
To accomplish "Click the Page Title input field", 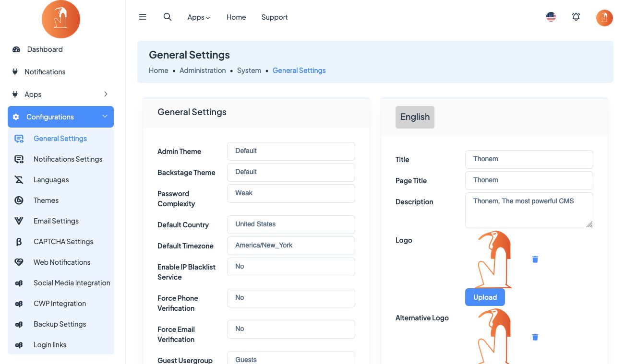I will pyautogui.click(x=529, y=180).
